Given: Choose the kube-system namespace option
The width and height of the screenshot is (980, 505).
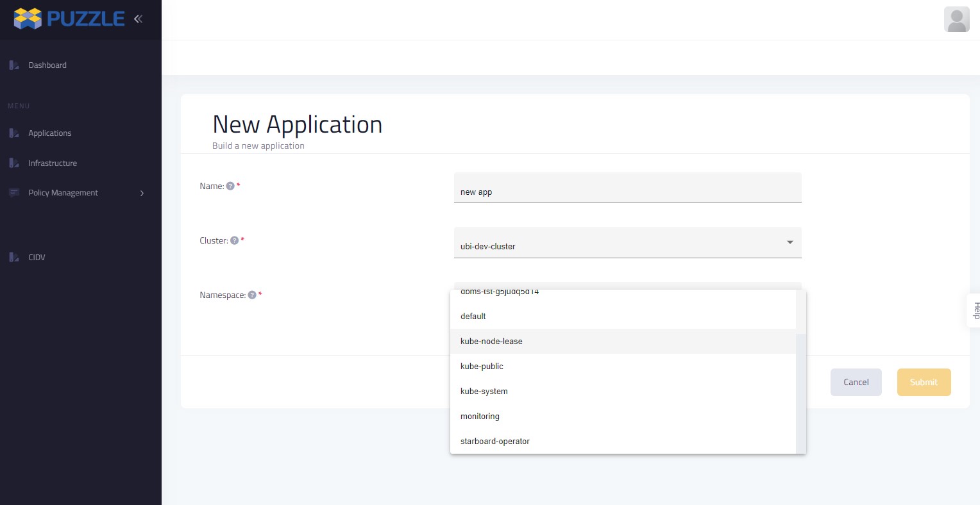Looking at the screenshot, I should [x=623, y=392].
